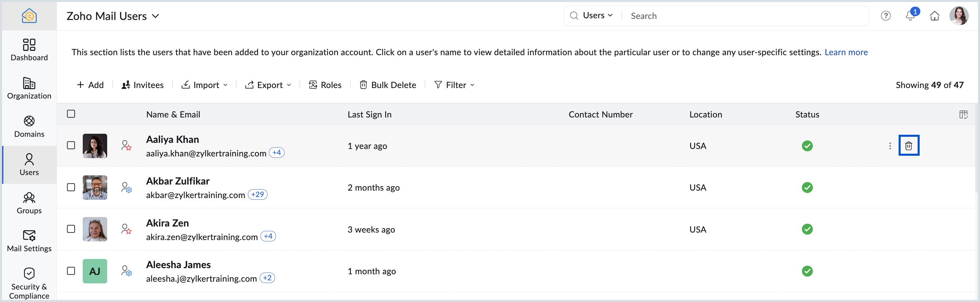Click Bulk Delete
The width and height of the screenshot is (980, 302).
388,85
